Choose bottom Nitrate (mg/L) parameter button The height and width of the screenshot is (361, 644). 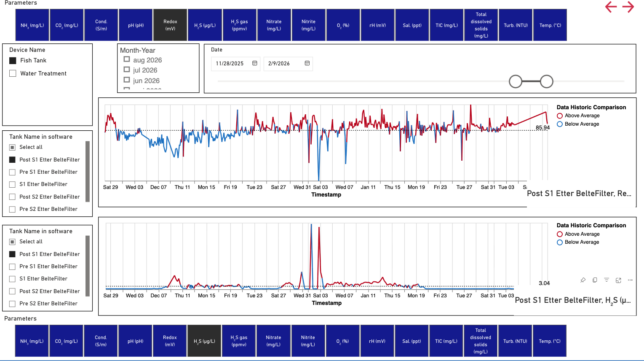click(x=273, y=341)
